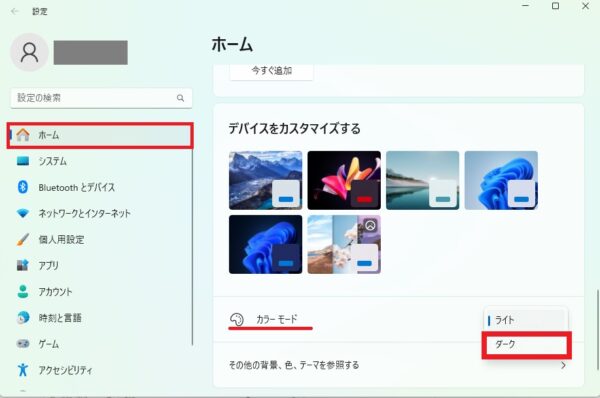Choose the dark colorful flower theme
The width and height of the screenshot is (600, 398).
tap(344, 180)
